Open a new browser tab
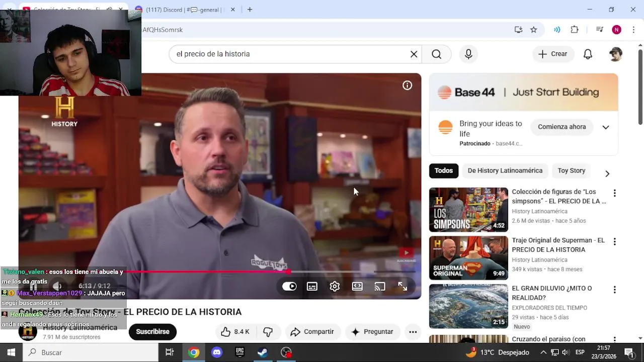644x362 pixels. 250,10
